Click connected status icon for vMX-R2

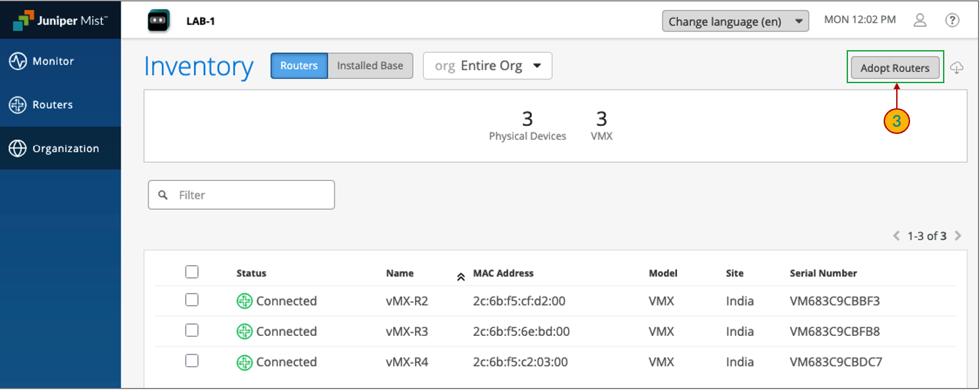[245, 301]
